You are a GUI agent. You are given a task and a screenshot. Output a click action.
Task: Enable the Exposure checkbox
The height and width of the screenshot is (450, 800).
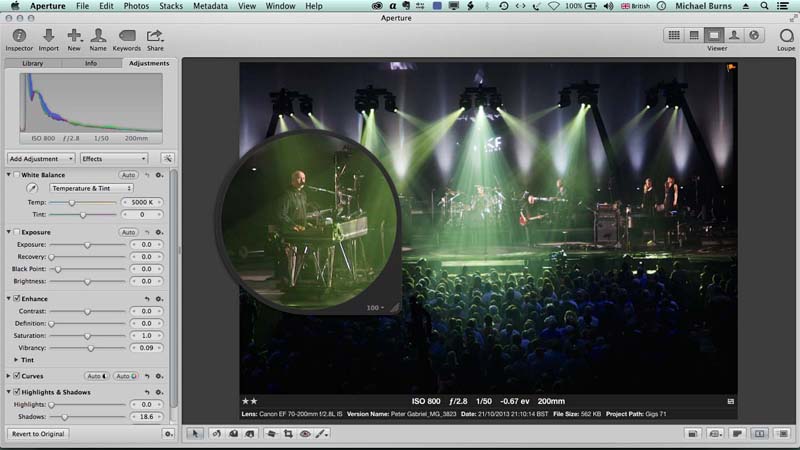17,232
